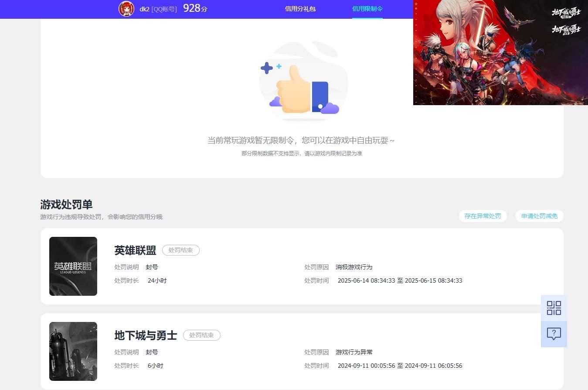The image size is (588, 390).
Task: Click the 申请处罚减免 button
Action: [540, 216]
